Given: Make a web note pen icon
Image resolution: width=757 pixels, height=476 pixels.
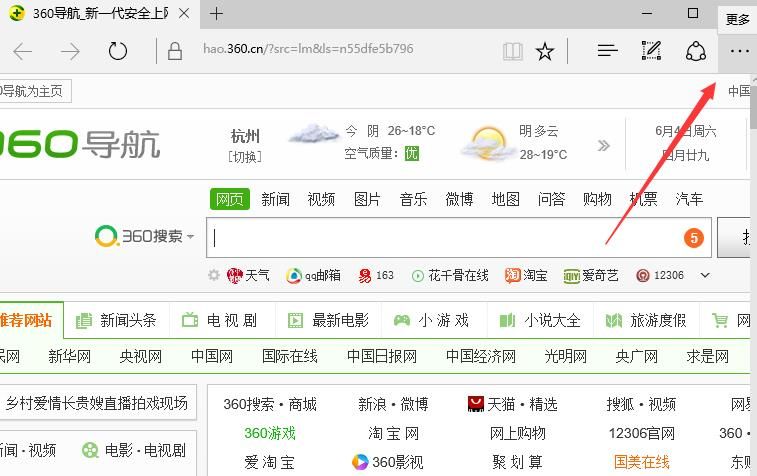Looking at the screenshot, I should [651, 50].
